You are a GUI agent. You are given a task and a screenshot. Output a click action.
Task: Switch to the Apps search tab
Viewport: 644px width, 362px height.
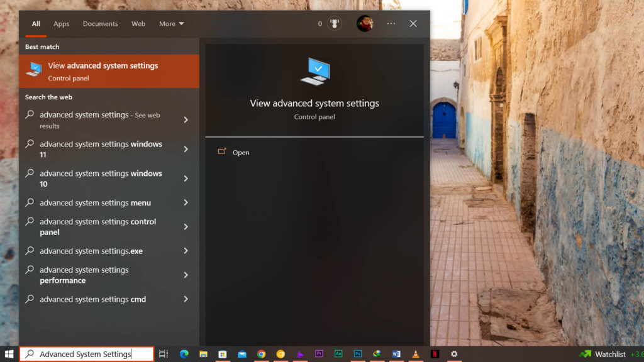tap(61, 24)
